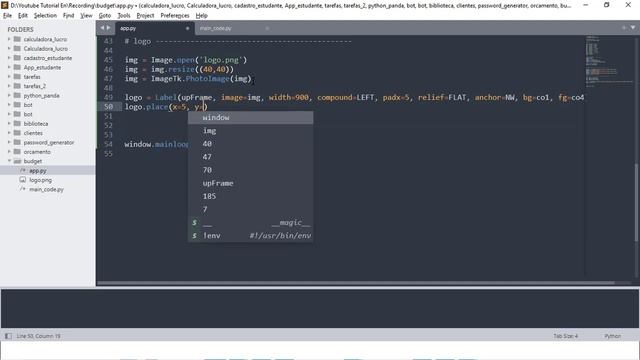Go to next tab with right arrow

tap(109, 28)
